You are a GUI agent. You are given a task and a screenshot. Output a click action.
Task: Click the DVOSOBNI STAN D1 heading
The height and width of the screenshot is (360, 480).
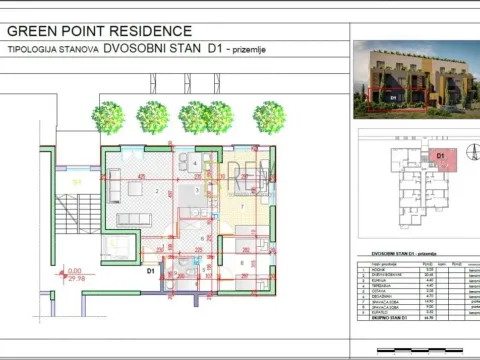[x=163, y=48]
